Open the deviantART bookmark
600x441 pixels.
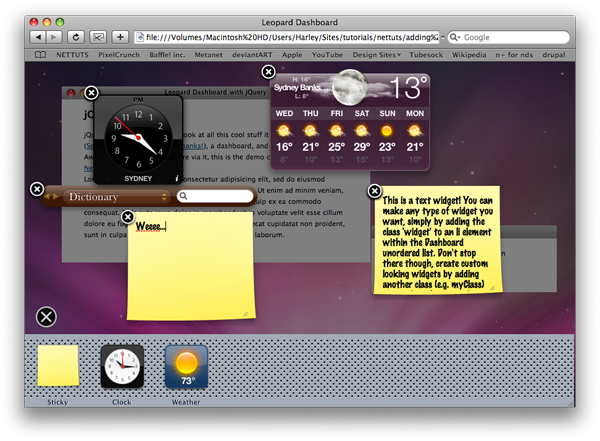pyautogui.click(x=252, y=55)
